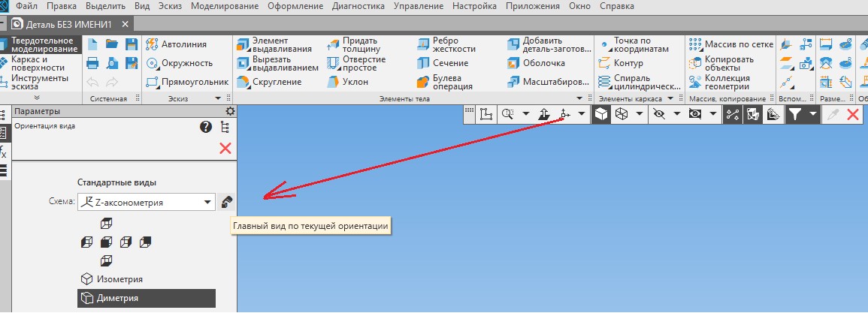
Task: Select the Оболочка shell tool
Action: (x=536, y=63)
